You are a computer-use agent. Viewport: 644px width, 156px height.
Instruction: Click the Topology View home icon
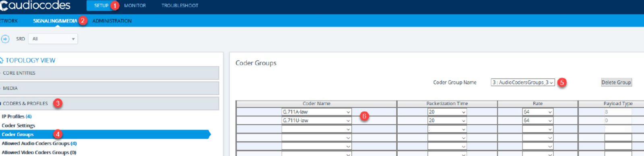tap(2, 60)
